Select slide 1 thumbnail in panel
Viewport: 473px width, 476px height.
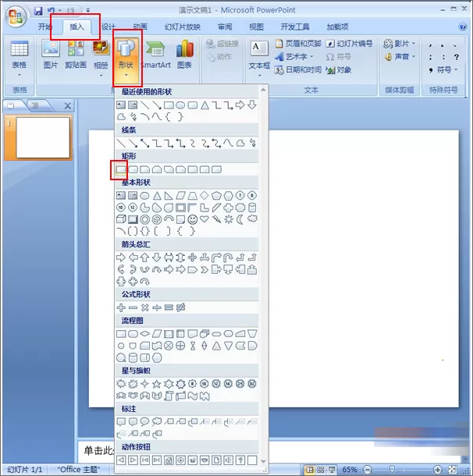click(43, 137)
